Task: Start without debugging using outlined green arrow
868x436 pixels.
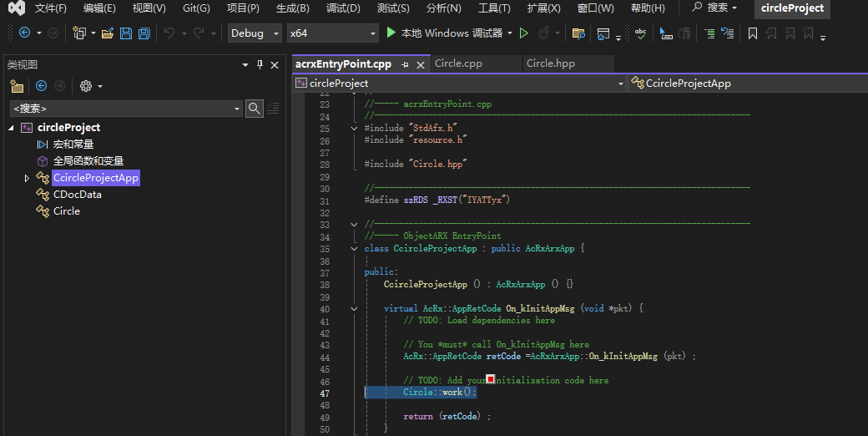Action: coord(523,33)
